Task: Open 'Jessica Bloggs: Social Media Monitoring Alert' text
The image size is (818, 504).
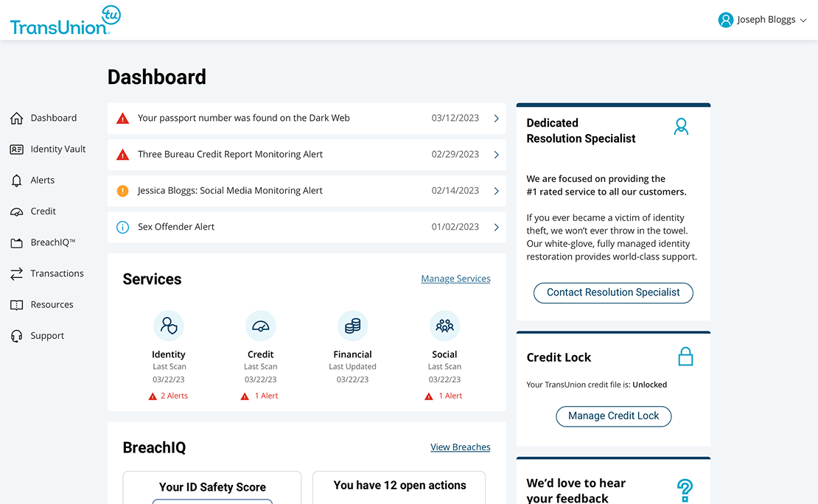Action: pyautogui.click(x=230, y=190)
